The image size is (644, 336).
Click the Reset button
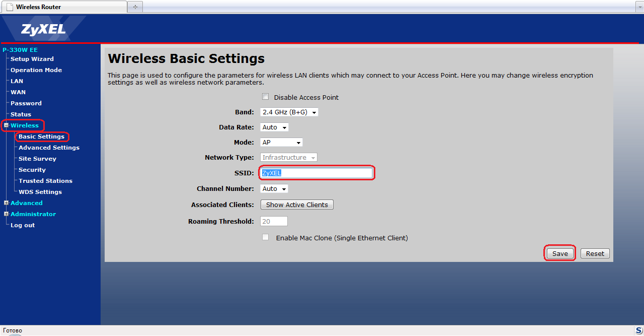click(595, 253)
